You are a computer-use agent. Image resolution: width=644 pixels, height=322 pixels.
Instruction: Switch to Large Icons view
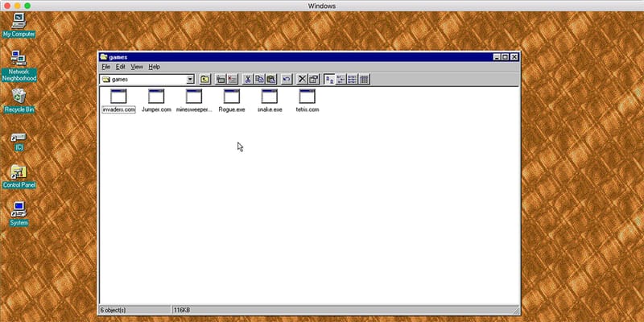pyautogui.click(x=329, y=79)
